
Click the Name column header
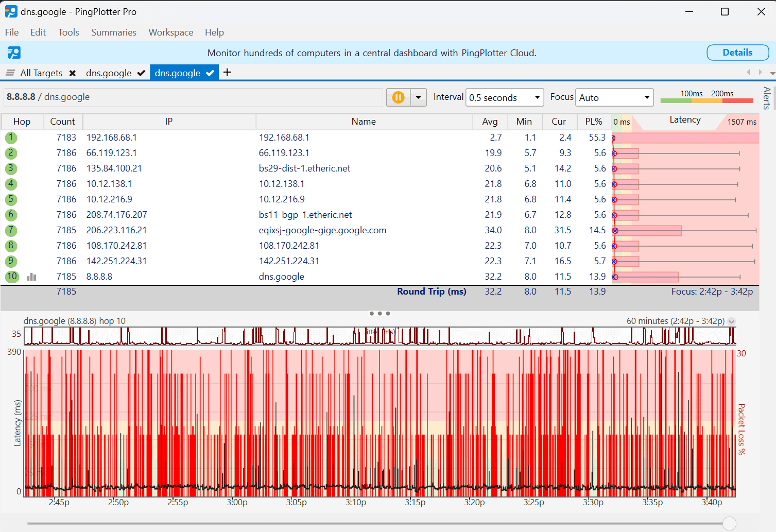click(364, 122)
